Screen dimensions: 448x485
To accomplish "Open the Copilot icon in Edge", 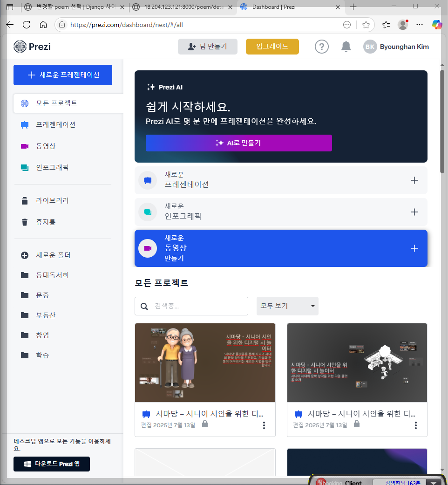I will pyautogui.click(x=437, y=25).
